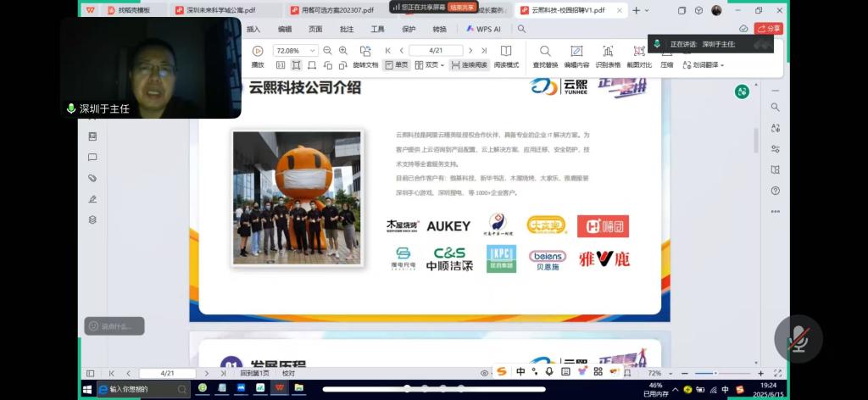Click the right sidebar search icon
Image resolution: width=868 pixels, height=400 pixels.
pyautogui.click(x=775, y=108)
